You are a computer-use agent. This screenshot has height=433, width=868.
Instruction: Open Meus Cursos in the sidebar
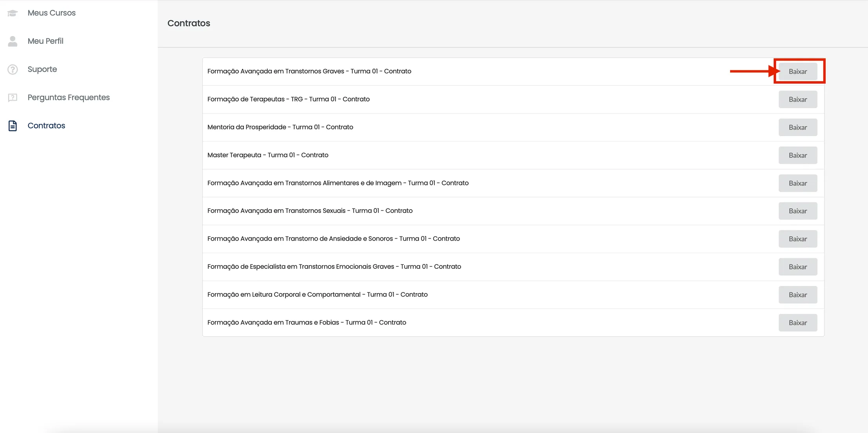click(x=51, y=13)
